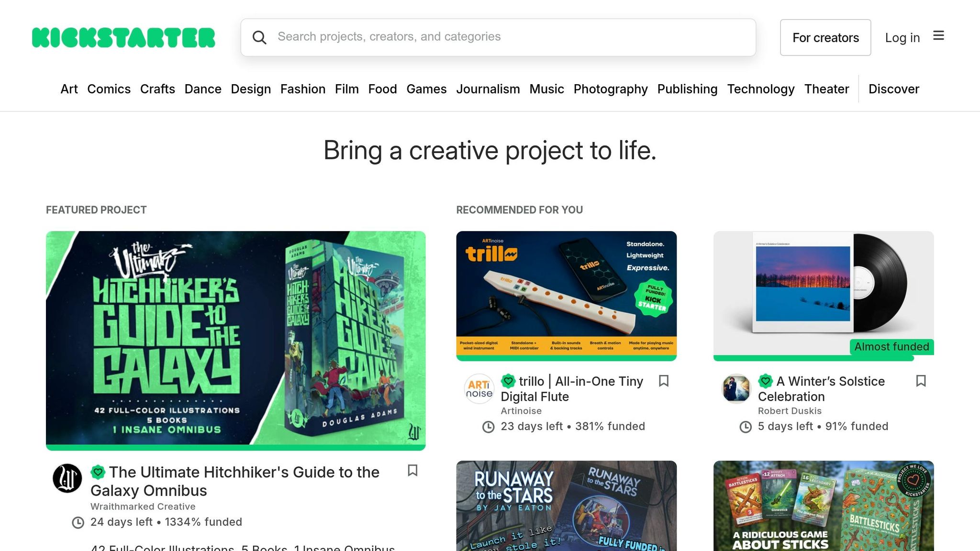The image size is (980, 551).
Task: Click the Artinoise creator name
Action: click(x=521, y=411)
